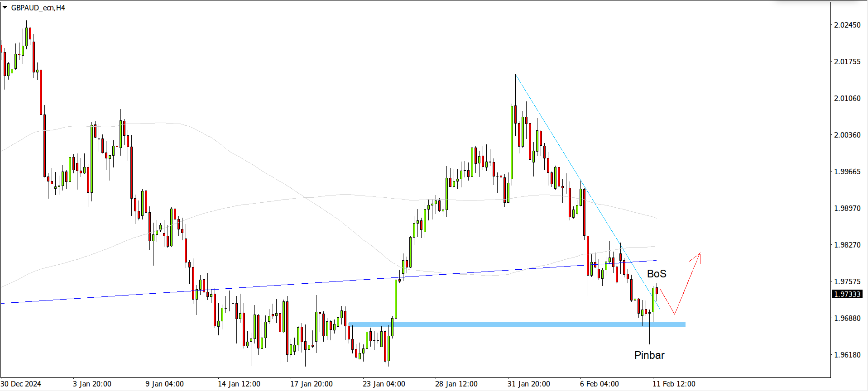Screen dimensions: 868x391
Task: Click the 14 Jan 12:00 time axis label
Action: pos(239,384)
